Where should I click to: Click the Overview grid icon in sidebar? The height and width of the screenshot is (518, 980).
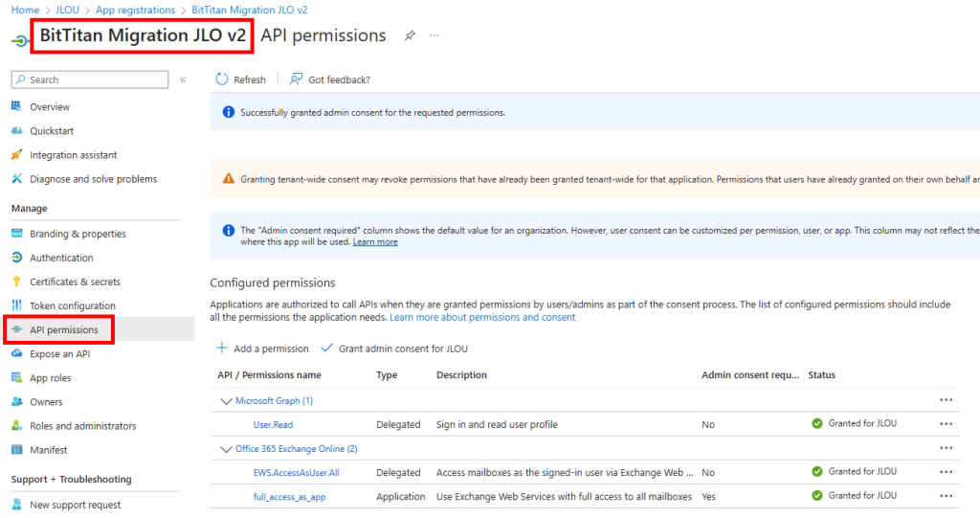(17, 106)
